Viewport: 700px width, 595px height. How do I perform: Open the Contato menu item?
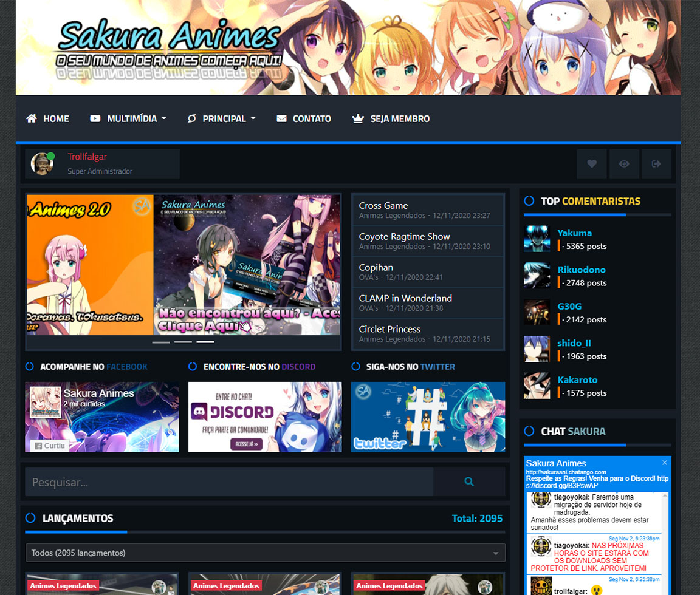pos(304,118)
